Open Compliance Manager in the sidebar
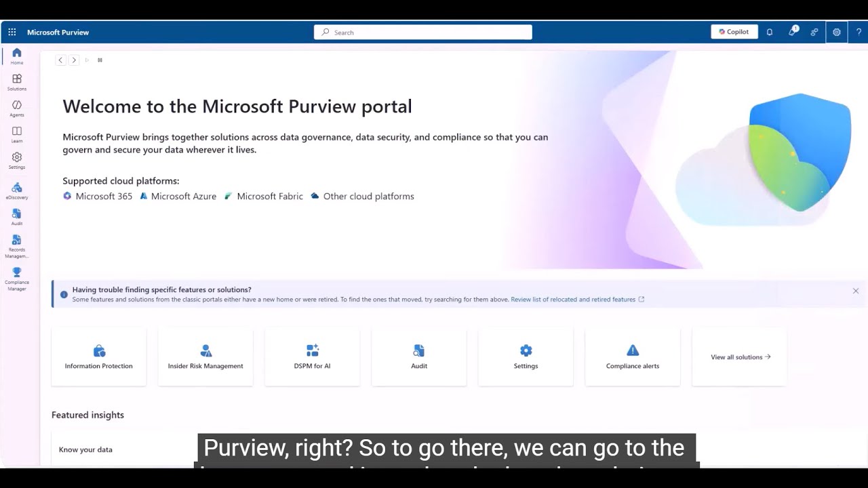This screenshot has width=868, height=488. (17, 279)
